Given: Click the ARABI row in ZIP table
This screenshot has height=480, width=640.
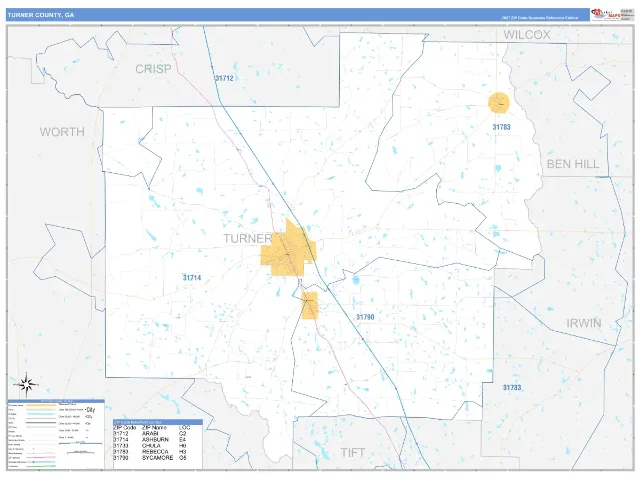Looking at the screenshot, I should click(151, 433).
